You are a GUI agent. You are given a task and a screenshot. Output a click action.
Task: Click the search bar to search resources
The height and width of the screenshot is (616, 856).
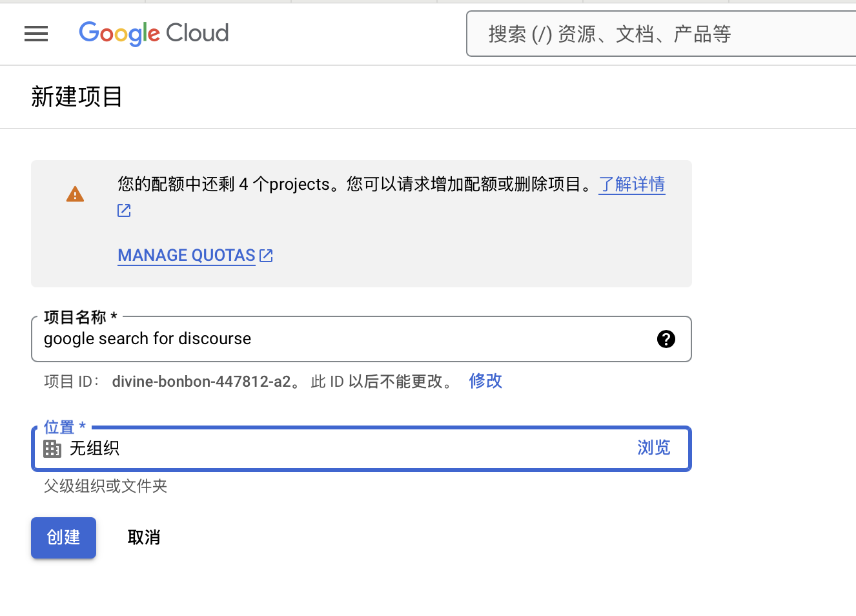tap(658, 34)
